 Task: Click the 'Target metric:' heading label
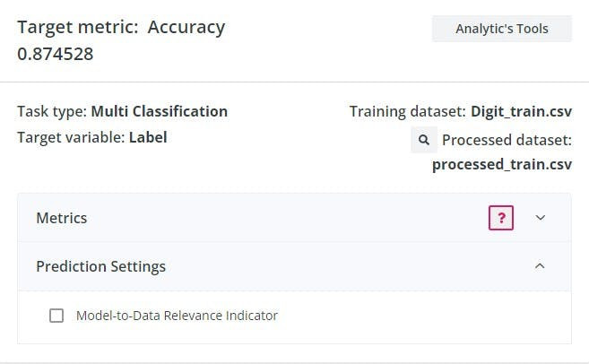(77, 27)
